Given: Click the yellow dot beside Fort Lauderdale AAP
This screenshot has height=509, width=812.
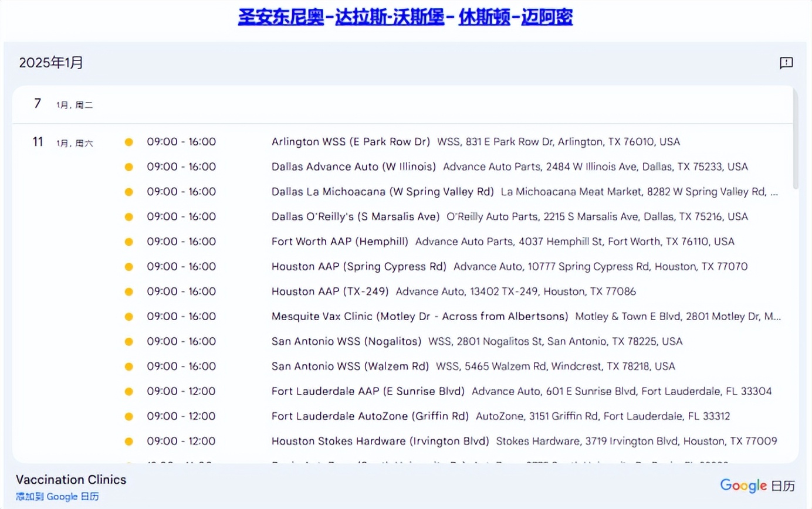Looking at the screenshot, I should [x=129, y=391].
